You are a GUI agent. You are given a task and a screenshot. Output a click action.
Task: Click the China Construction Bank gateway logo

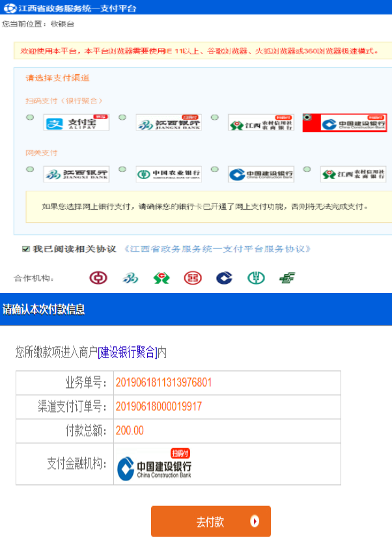tap(261, 174)
